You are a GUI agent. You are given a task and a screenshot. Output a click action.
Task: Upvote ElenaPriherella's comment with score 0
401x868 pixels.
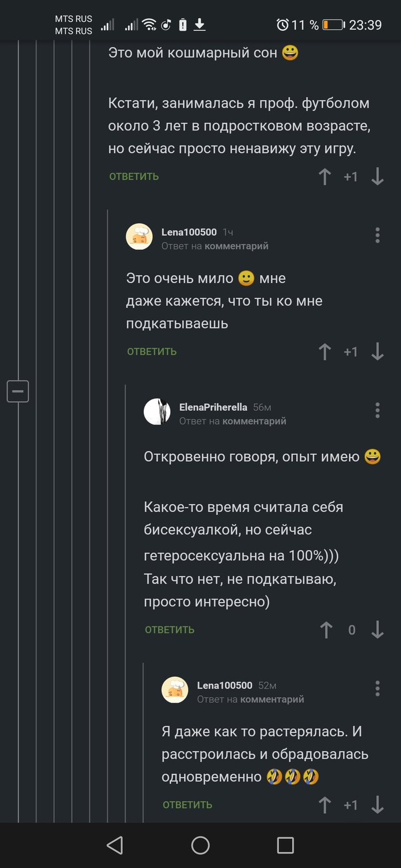(x=326, y=630)
